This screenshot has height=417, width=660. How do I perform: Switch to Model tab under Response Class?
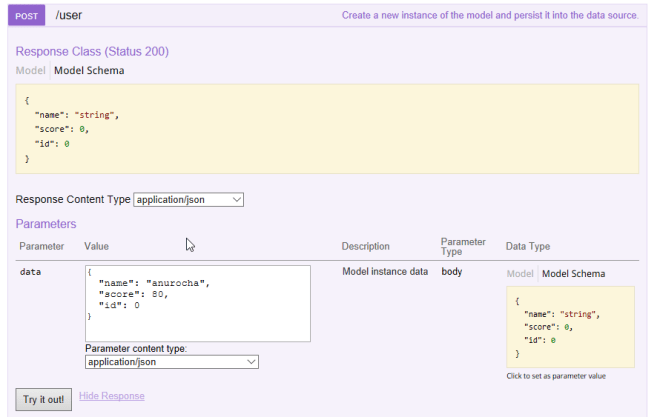[x=31, y=71]
